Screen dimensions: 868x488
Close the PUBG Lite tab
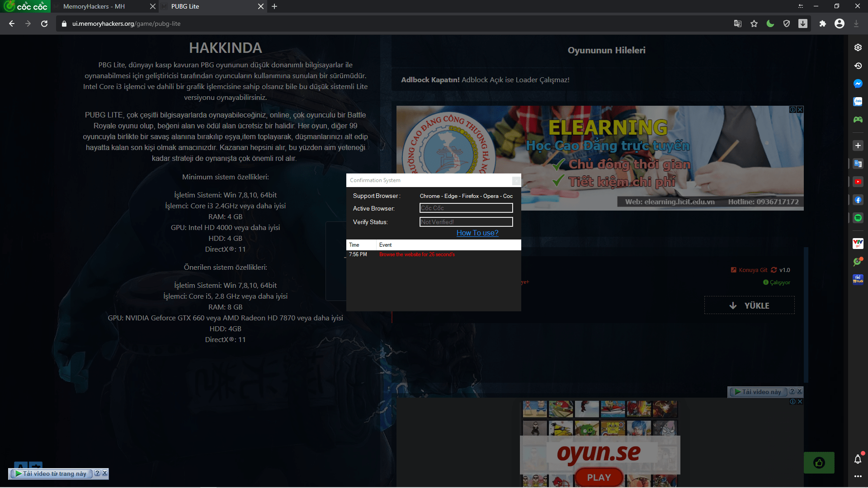point(261,6)
